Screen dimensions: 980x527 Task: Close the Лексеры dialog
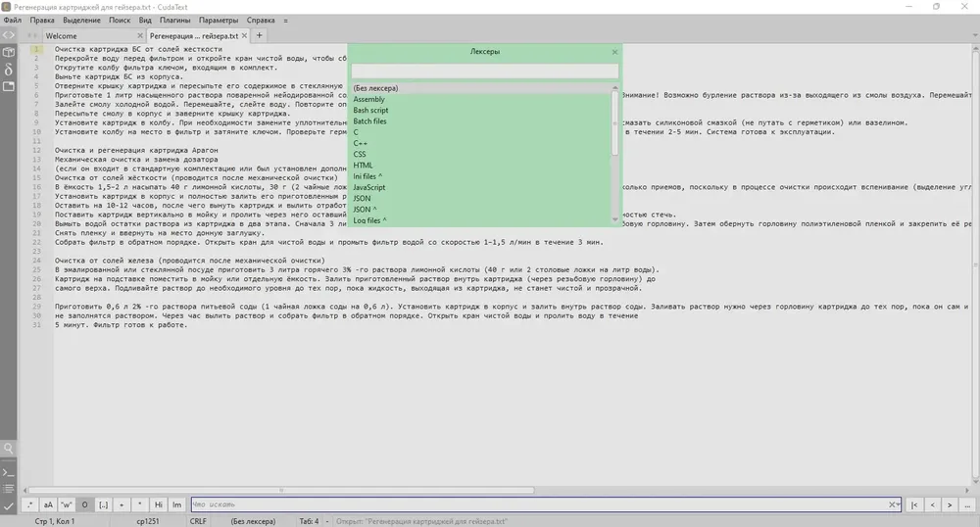pos(614,52)
